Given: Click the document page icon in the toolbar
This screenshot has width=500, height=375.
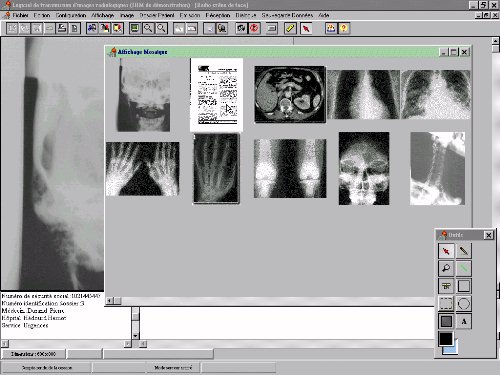Looking at the screenshot, I should pos(74,28).
